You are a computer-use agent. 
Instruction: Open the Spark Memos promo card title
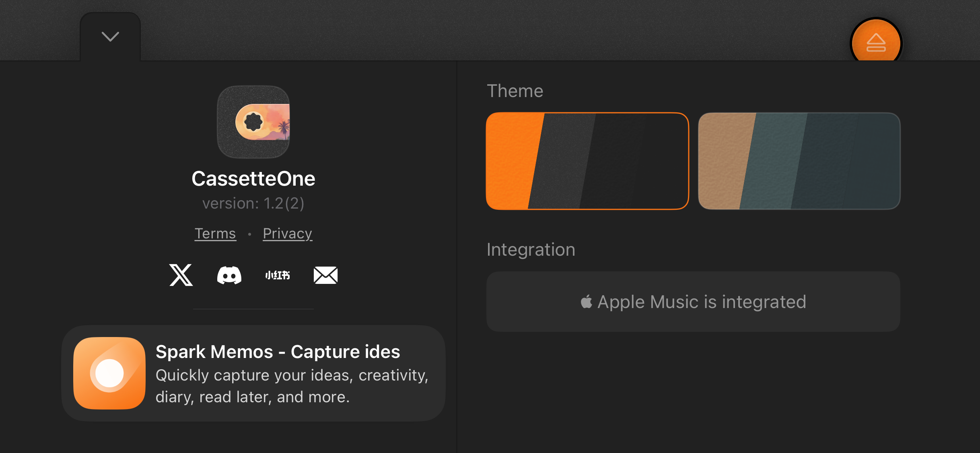[x=278, y=352]
